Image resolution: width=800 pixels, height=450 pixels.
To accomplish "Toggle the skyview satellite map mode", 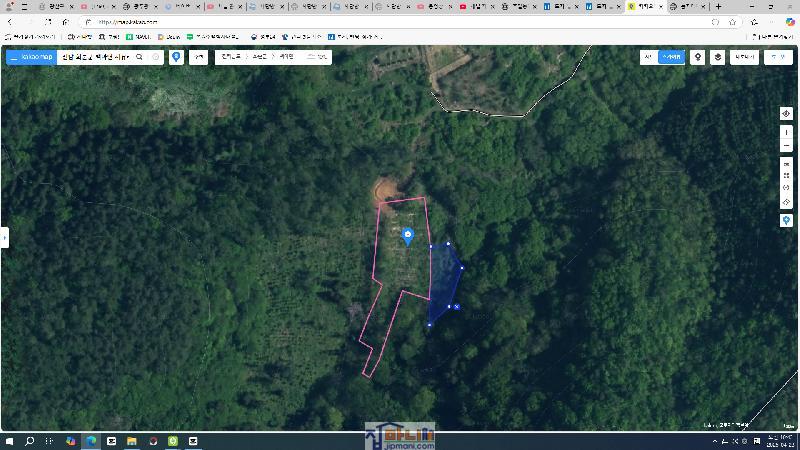I will click(x=673, y=57).
